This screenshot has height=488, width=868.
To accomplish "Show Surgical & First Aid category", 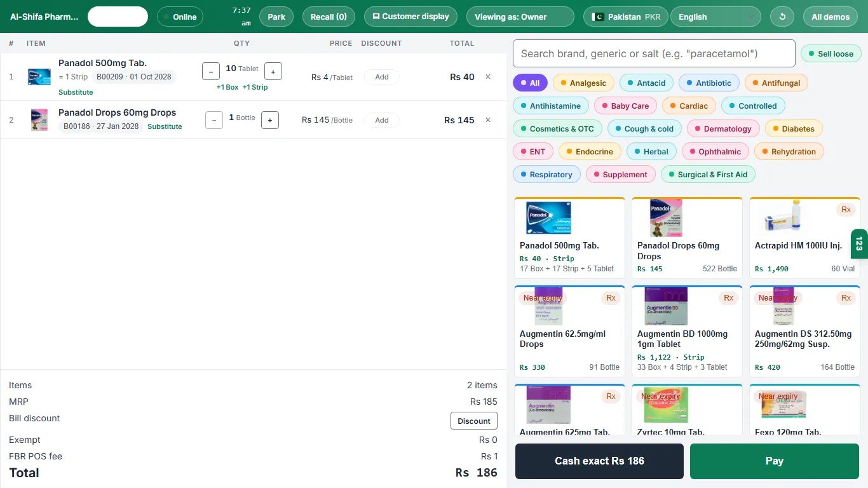I will (708, 174).
